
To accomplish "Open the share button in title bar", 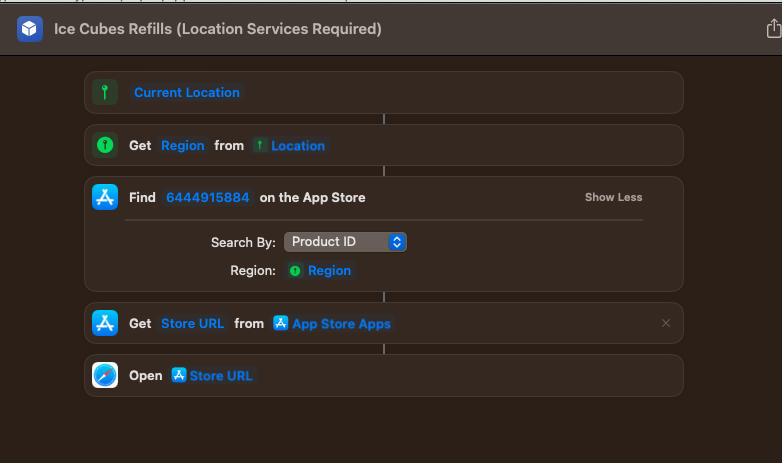I will click(x=774, y=28).
